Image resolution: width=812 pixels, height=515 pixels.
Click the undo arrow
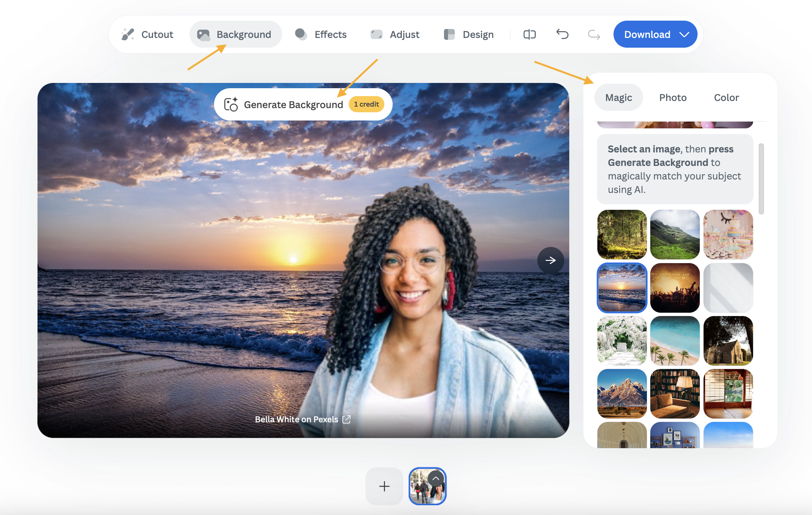tap(562, 35)
